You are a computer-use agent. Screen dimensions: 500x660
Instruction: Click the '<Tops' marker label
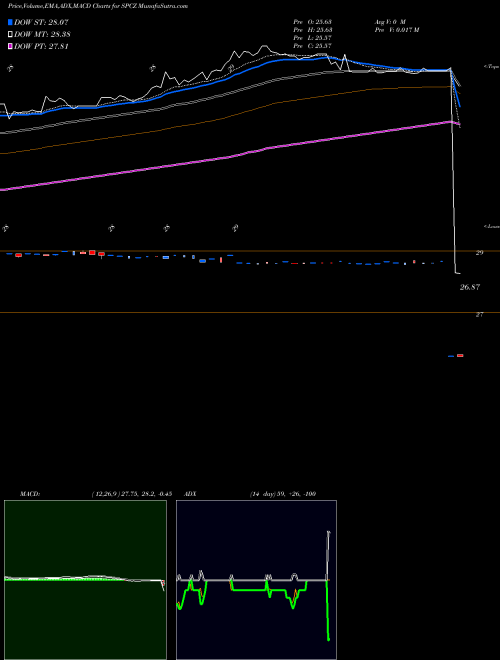[x=491, y=67]
